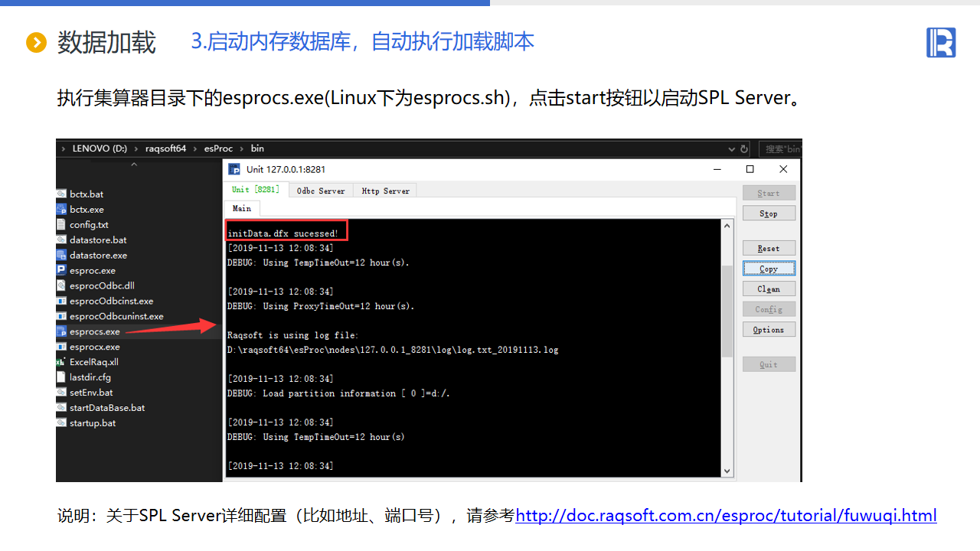Expand the chevron before LENOVO (D:)
The height and width of the screenshot is (551, 980).
(x=63, y=148)
